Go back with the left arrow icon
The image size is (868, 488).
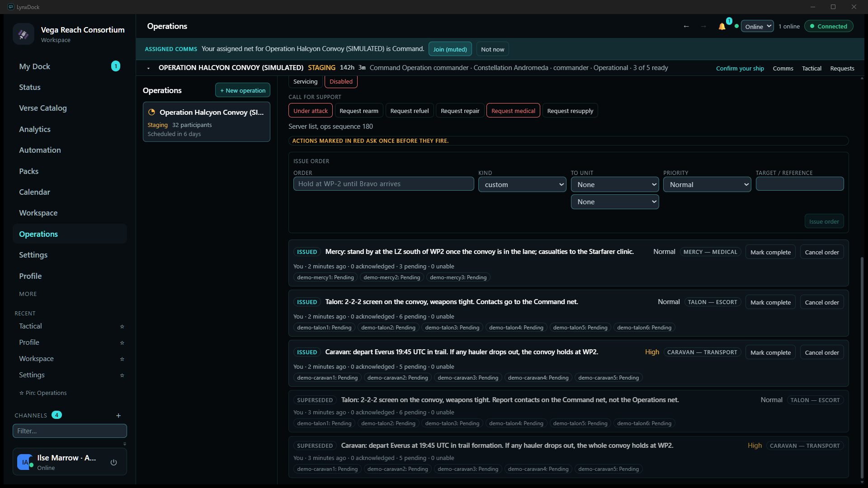point(686,26)
